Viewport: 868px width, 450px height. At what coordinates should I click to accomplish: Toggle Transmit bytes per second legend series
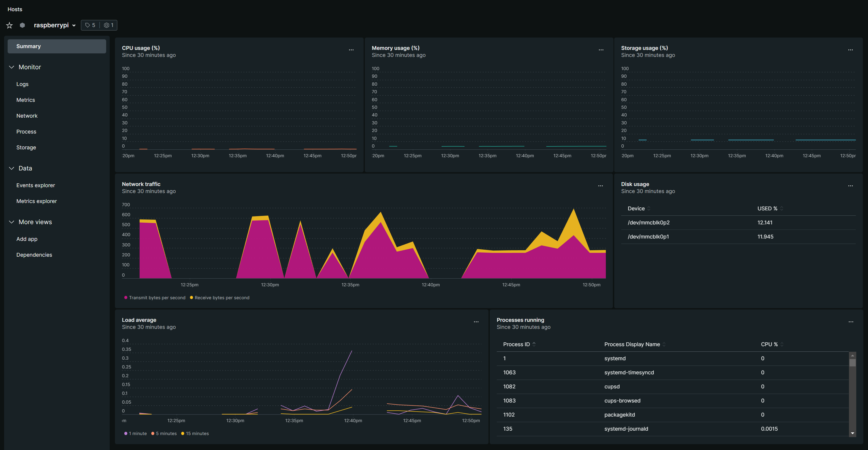155,298
